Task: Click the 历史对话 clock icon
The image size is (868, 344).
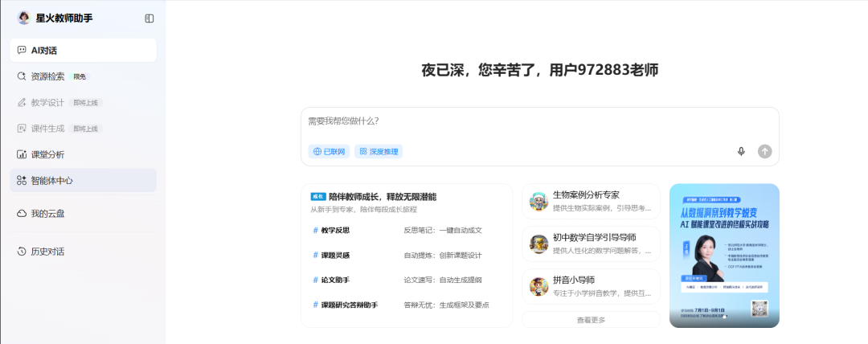Action: [x=22, y=252]
